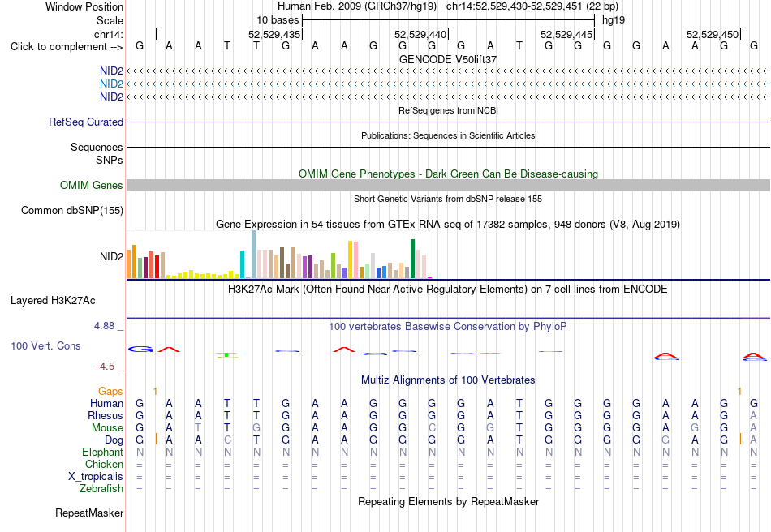
Task: Click the Publications: Sequences in Scientific Articles title
Action: tap(448, 135)
